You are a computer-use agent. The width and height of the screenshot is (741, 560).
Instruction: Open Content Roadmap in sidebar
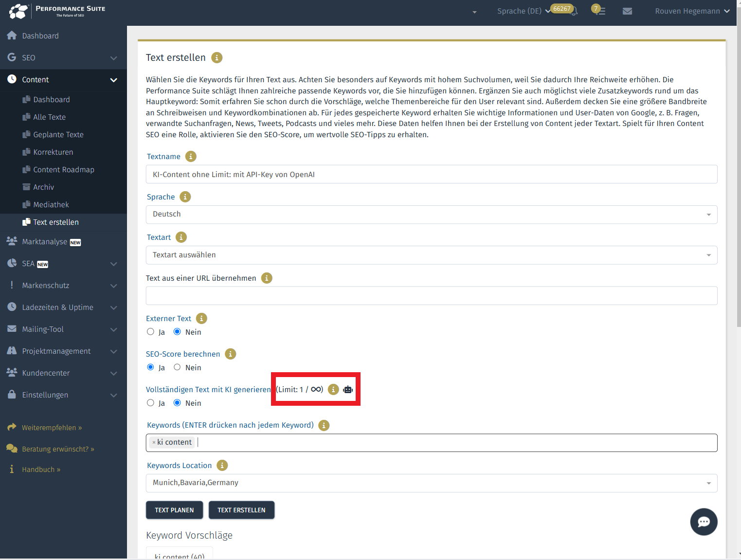[63, 169]
